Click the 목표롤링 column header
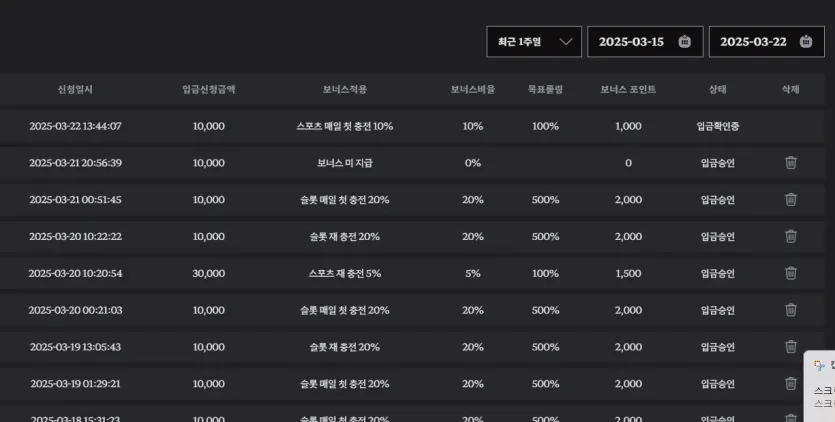Image resolution: width=835 pixels, height=422 pixels. tap(545, 90)
